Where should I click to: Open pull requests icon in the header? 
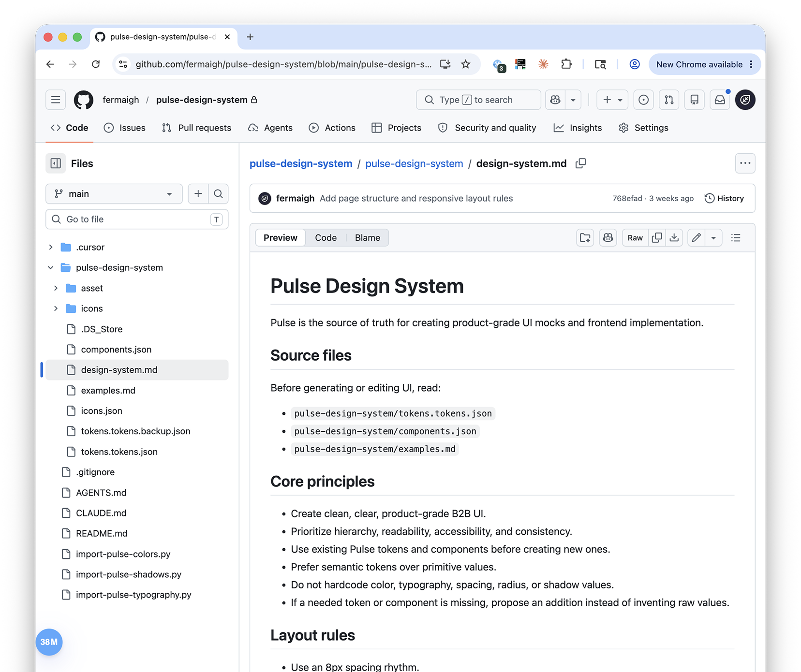tap(669, 100)
